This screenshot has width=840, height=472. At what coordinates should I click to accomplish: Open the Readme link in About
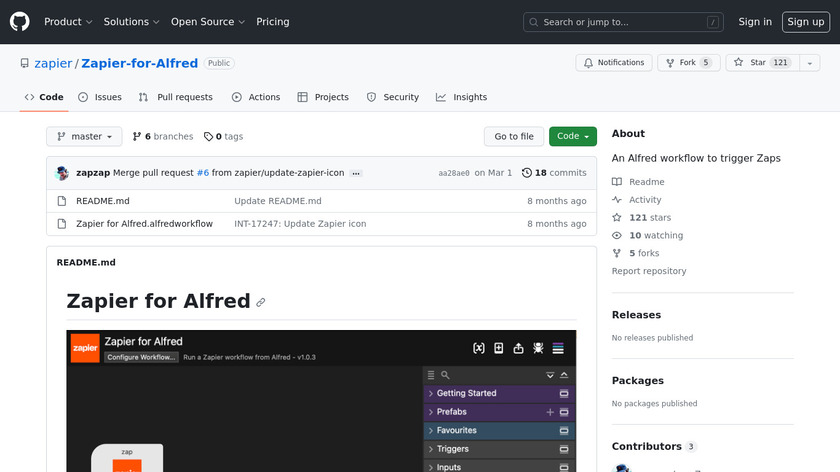tap(638, 182)
